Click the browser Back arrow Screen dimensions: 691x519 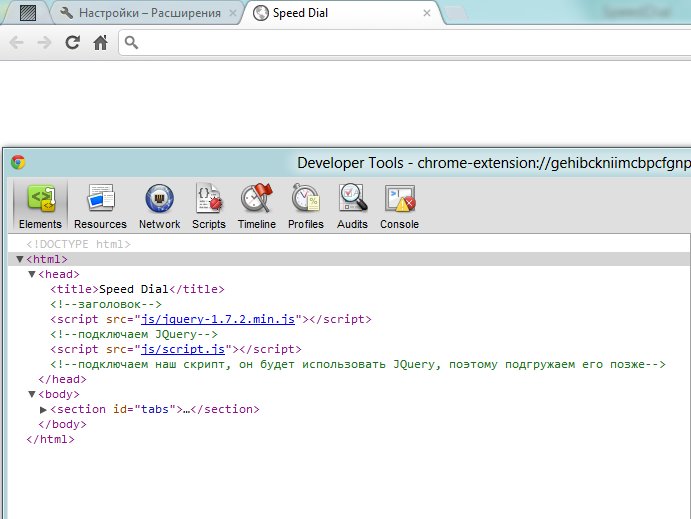click(x=16, y=43)
